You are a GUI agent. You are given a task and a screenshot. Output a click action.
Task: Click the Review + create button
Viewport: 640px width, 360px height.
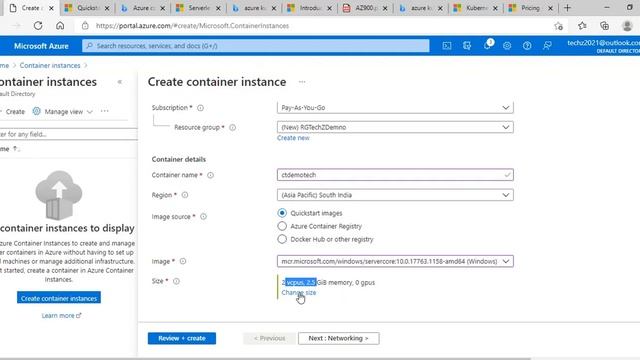tap(182, 338)
